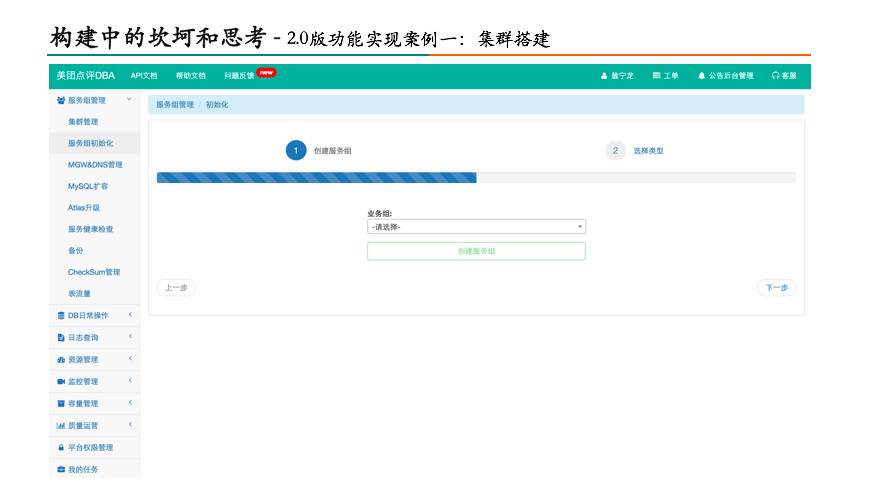
Task: Click the 业务组: field label
Action: click(x=379, y=213)
